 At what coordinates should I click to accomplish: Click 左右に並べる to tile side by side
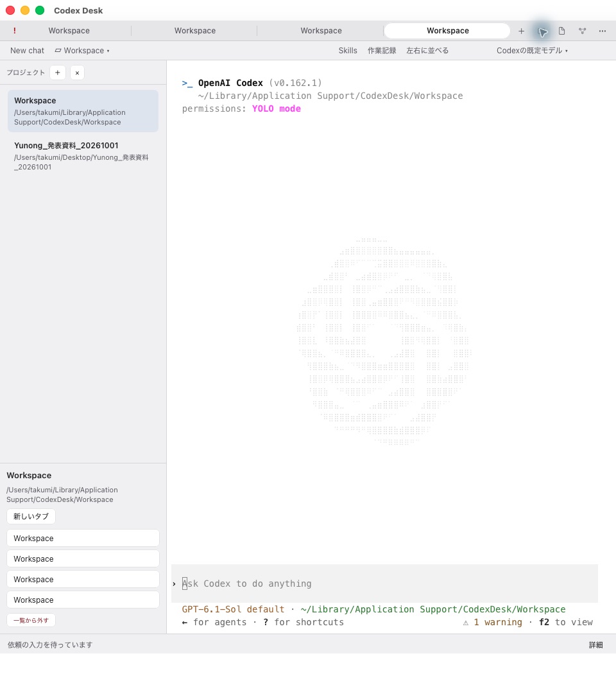427,50
